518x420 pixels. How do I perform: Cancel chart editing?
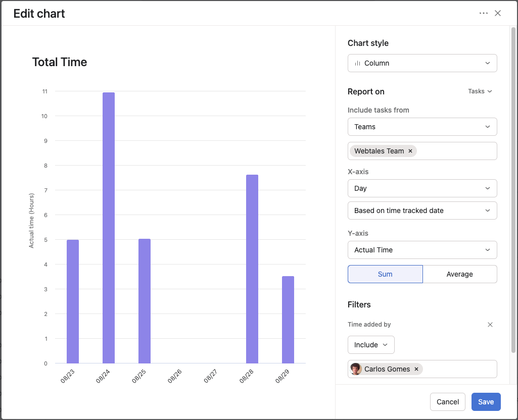click(x=448, y=402)
